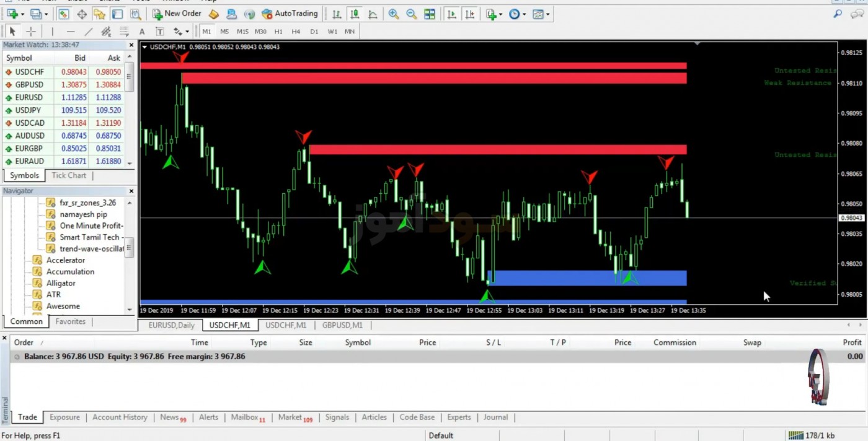Switch chart to candlesticks icon

355,14
